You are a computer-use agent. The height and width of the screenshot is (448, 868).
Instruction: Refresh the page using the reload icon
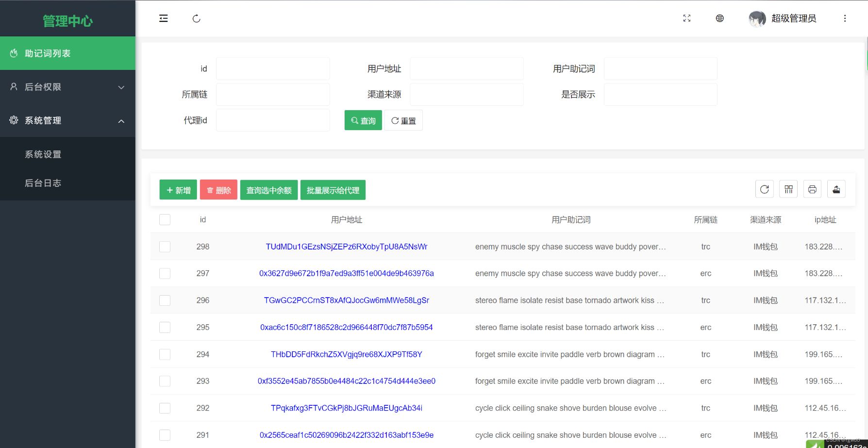click(196, 18)
